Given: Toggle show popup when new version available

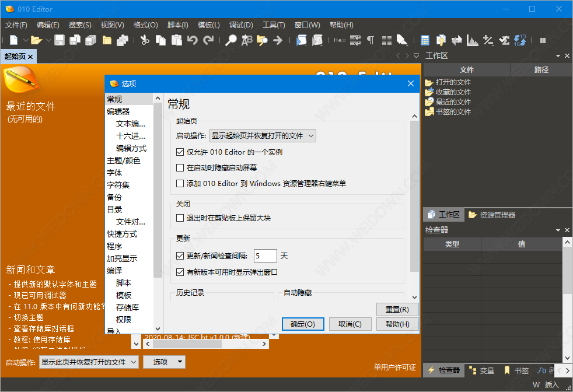Looking at the screenshot, I should (x=180, y=272).
